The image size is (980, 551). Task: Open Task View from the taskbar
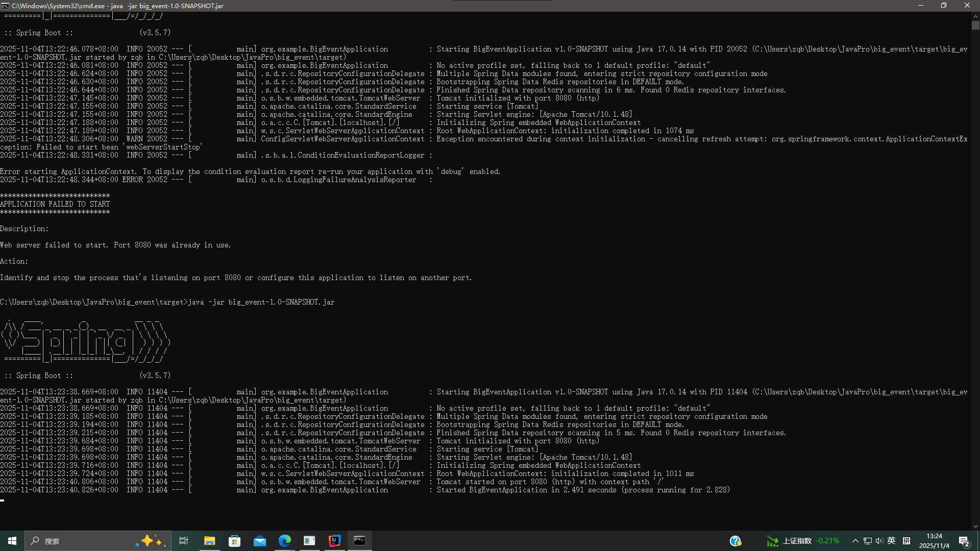[x=184, y=541]
